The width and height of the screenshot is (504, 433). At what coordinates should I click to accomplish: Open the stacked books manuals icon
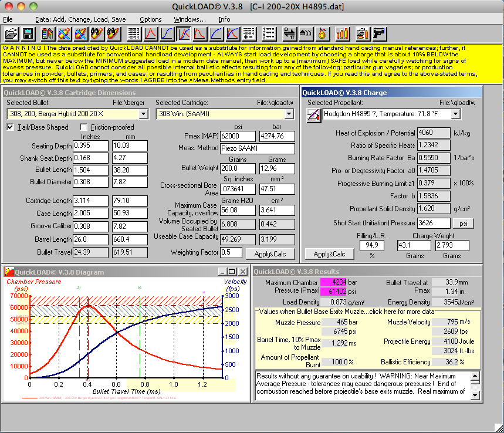[48, 33]
